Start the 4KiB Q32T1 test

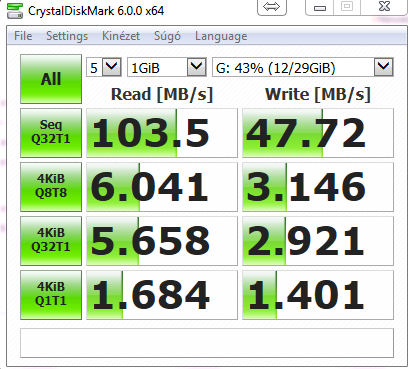(x=51, y=241)
